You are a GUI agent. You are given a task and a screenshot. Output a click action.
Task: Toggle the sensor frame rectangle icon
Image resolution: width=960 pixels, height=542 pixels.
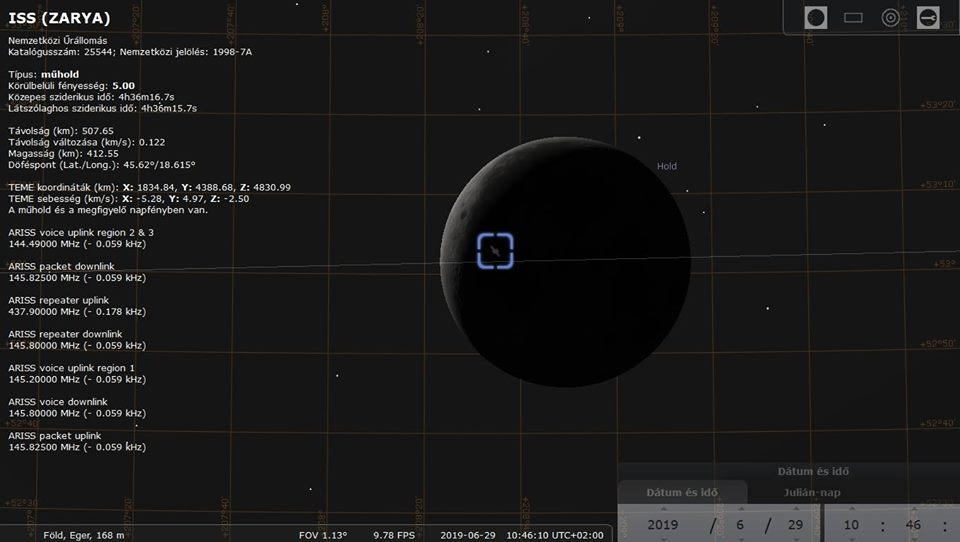click(x=853, y=18)
